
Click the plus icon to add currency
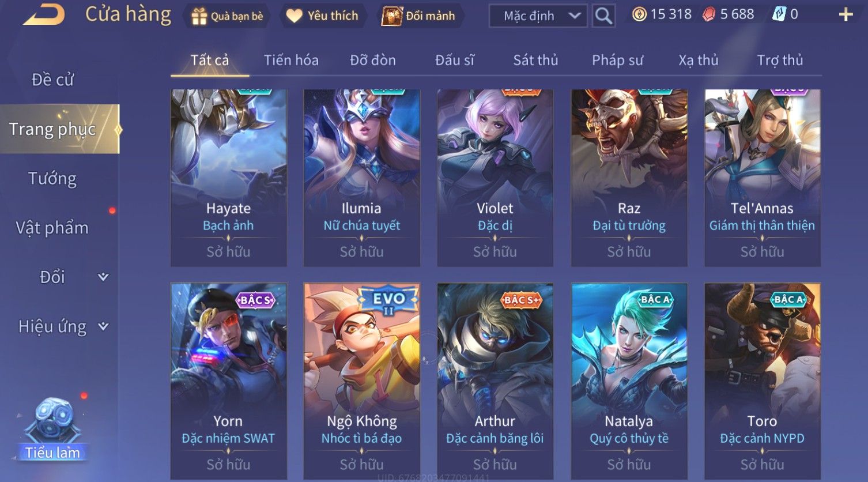tap(846, 14)
